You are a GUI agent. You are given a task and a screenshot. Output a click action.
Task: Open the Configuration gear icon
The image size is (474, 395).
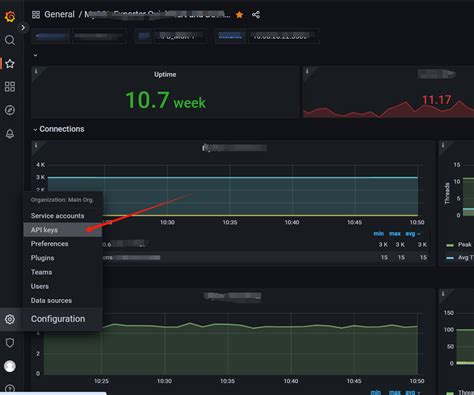tap(10, 319)
